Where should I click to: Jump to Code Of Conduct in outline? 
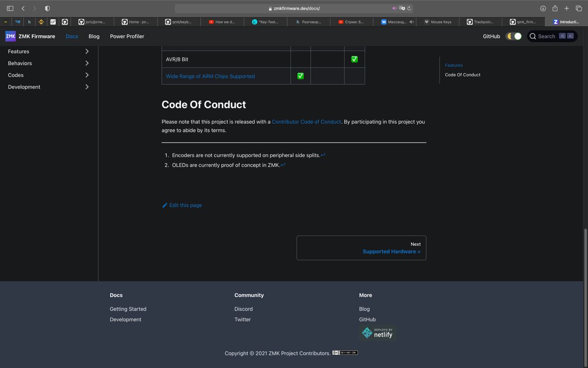point(463,75)
